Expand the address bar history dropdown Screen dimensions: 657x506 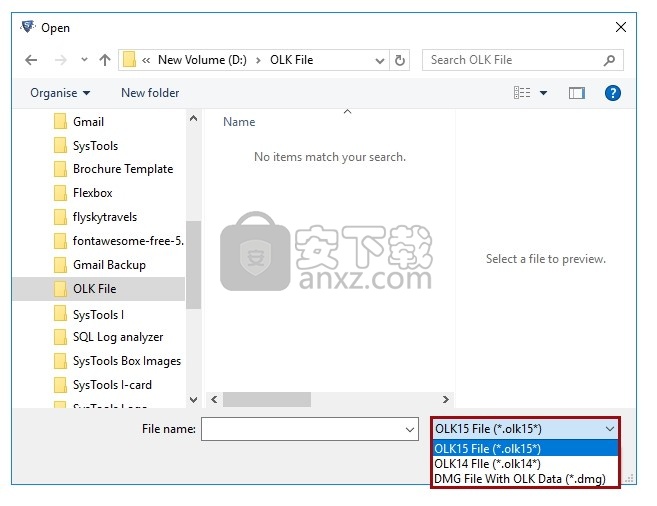(380, 61)
